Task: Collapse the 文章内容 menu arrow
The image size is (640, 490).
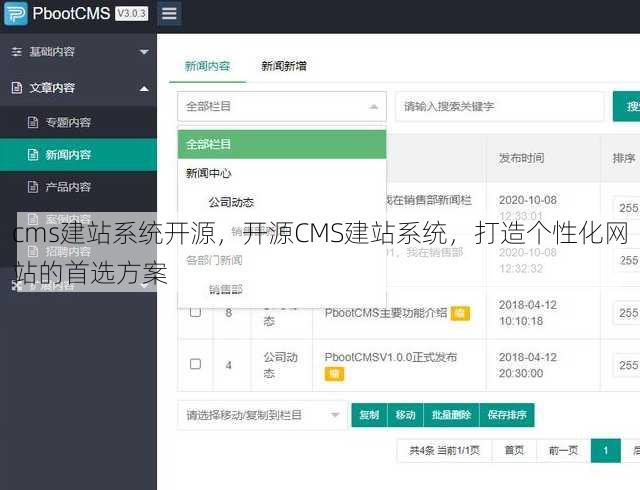Action: click(x=144, y=88)
